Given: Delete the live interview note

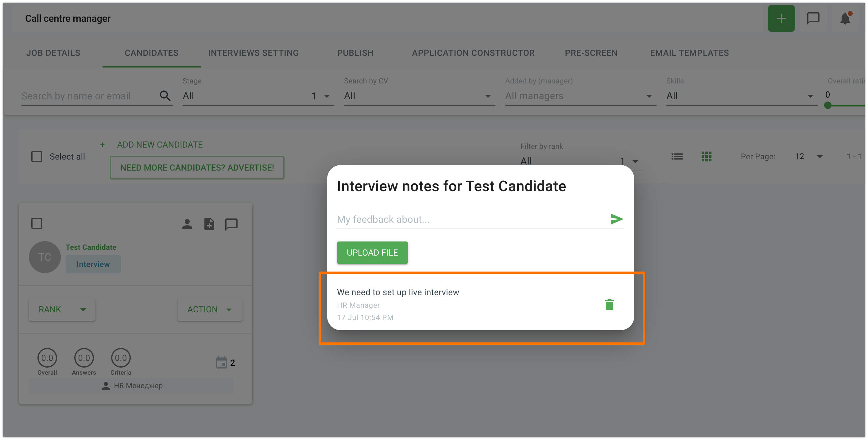Looking at the screenshot, I should click(609, 305).
